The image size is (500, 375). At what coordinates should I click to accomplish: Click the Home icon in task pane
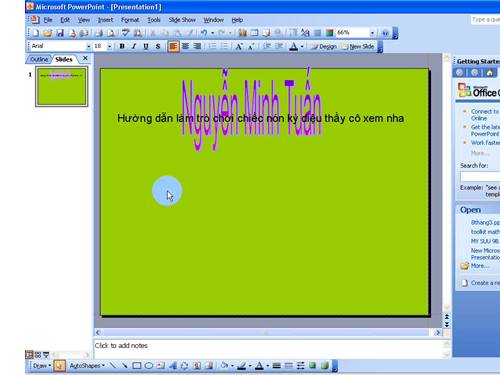click(490, 73)
